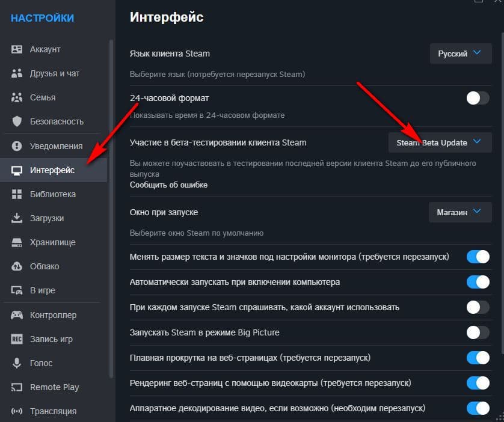Open the Steam client language dropdown
The width and height of the screenshot is (504, 422).
coord(460,54)
